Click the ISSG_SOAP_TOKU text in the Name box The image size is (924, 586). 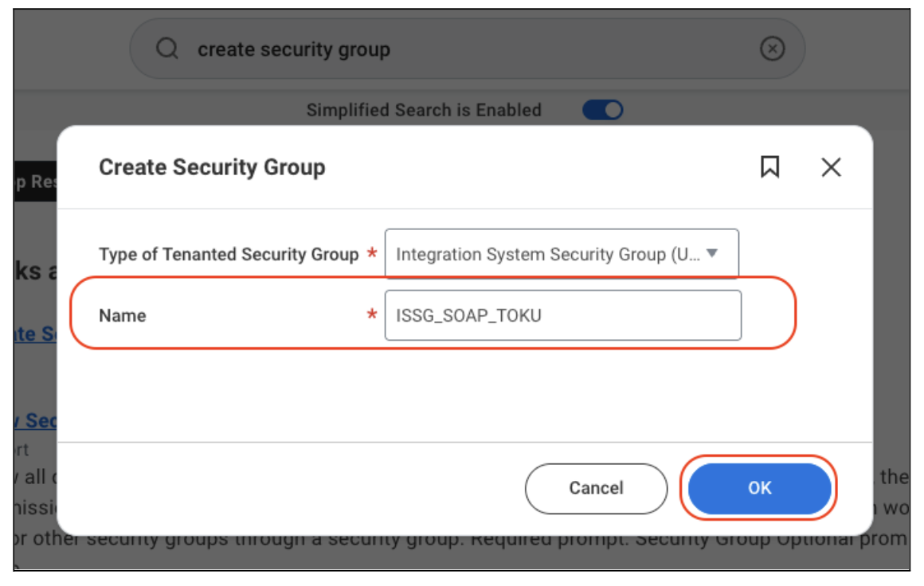[468, 315]
